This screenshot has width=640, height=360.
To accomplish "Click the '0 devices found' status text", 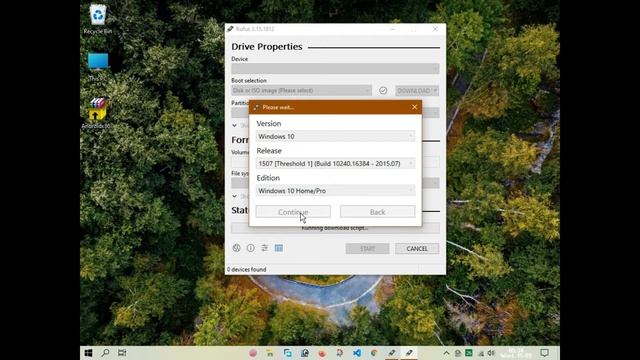I will click(247, 269).
